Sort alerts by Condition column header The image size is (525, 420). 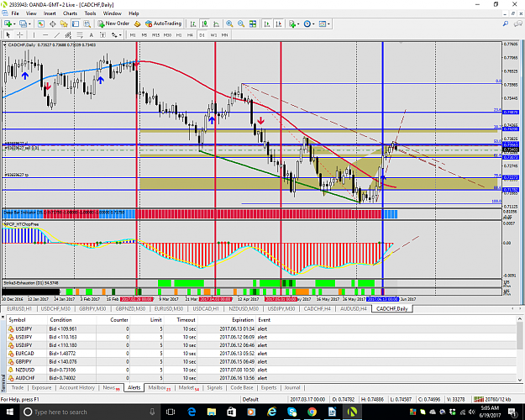tap(61, 320)
